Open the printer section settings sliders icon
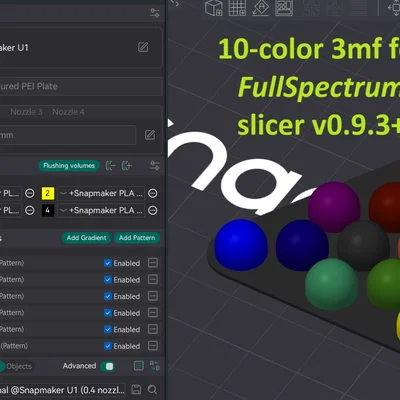Viewport: 400px width, 400px height. point(155,13)
